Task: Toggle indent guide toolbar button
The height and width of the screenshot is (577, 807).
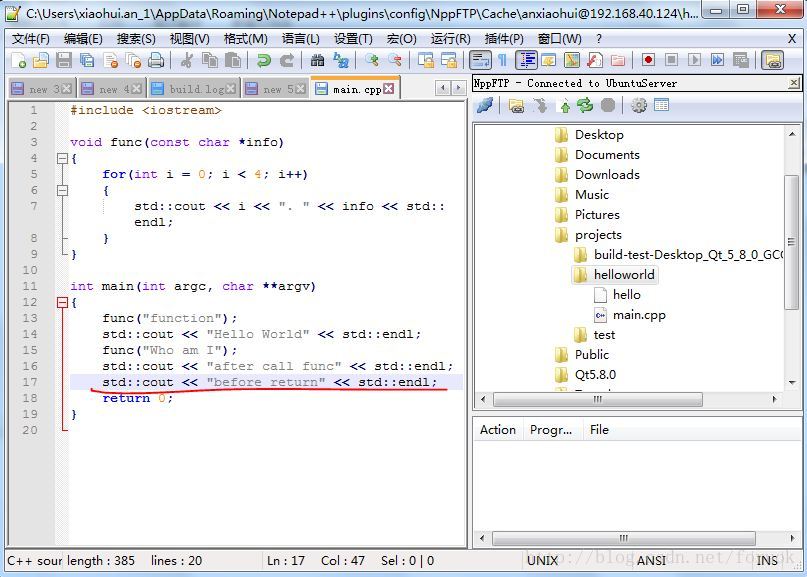Action: 526,61
